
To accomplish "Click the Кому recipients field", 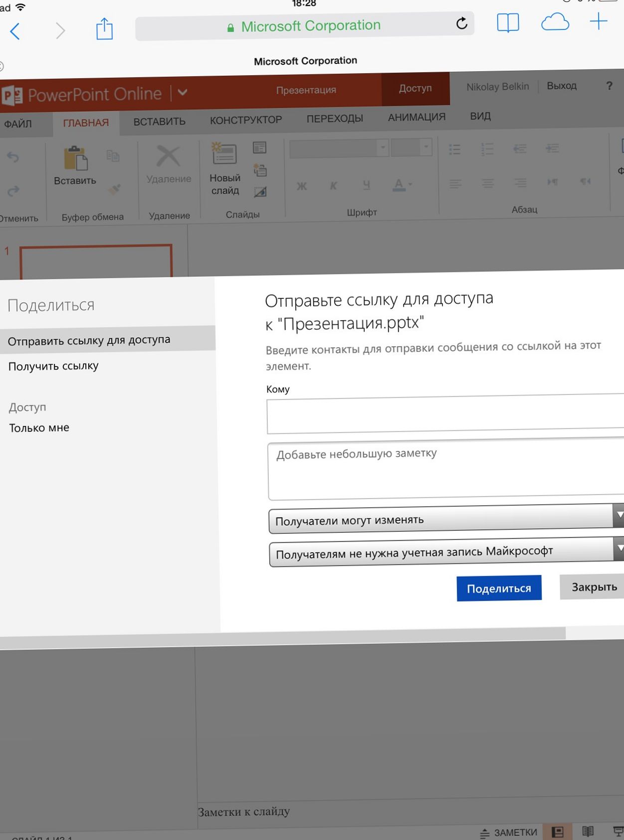I will (445, 414).
